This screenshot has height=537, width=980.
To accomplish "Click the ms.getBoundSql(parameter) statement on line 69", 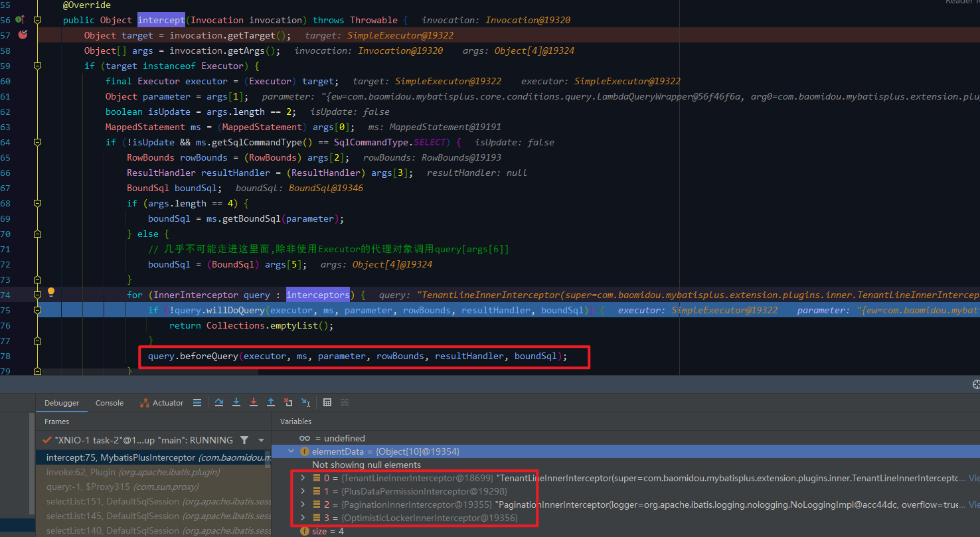I will 246,218.
